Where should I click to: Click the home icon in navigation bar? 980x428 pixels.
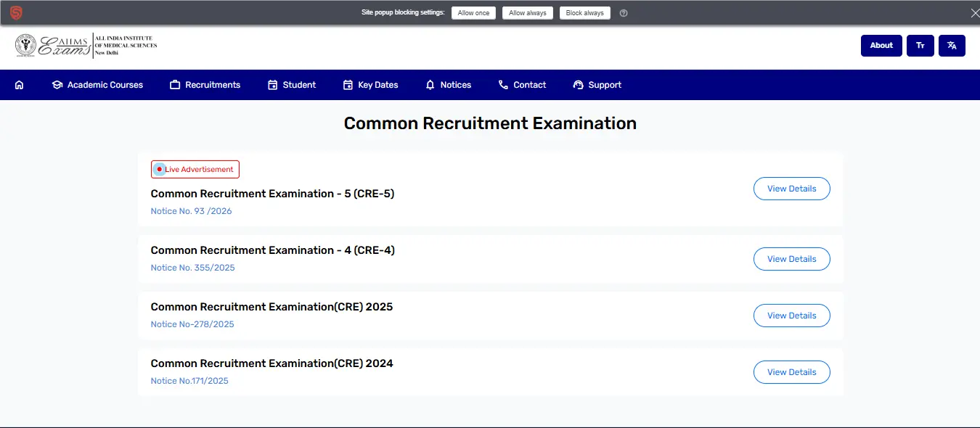pos(19,85)
